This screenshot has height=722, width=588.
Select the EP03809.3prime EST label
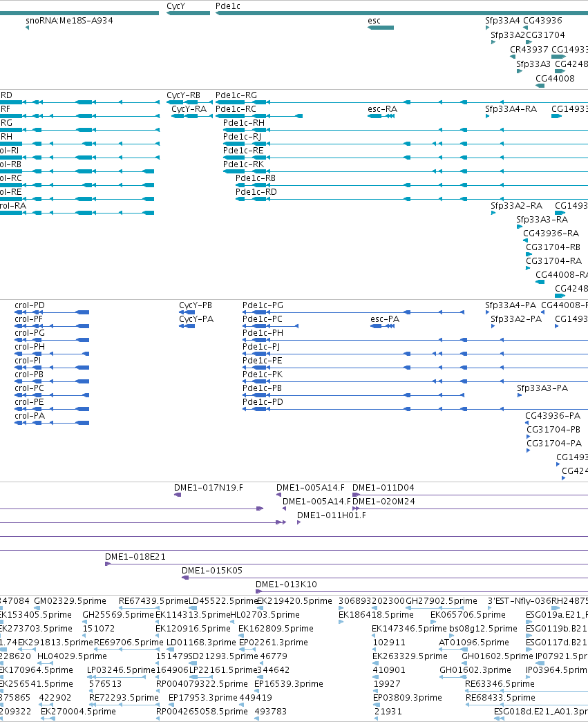pyautogui.click(x=407, y=697)
